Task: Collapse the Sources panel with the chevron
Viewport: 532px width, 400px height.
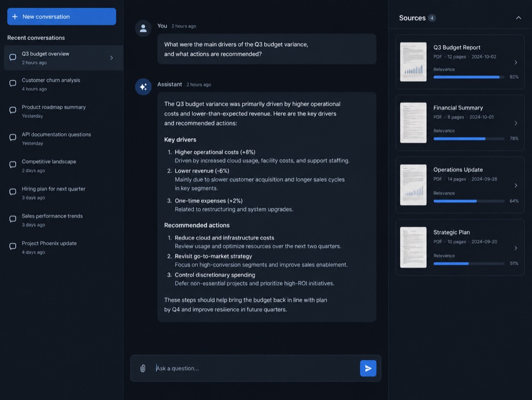Action: [x=518, y=17]
